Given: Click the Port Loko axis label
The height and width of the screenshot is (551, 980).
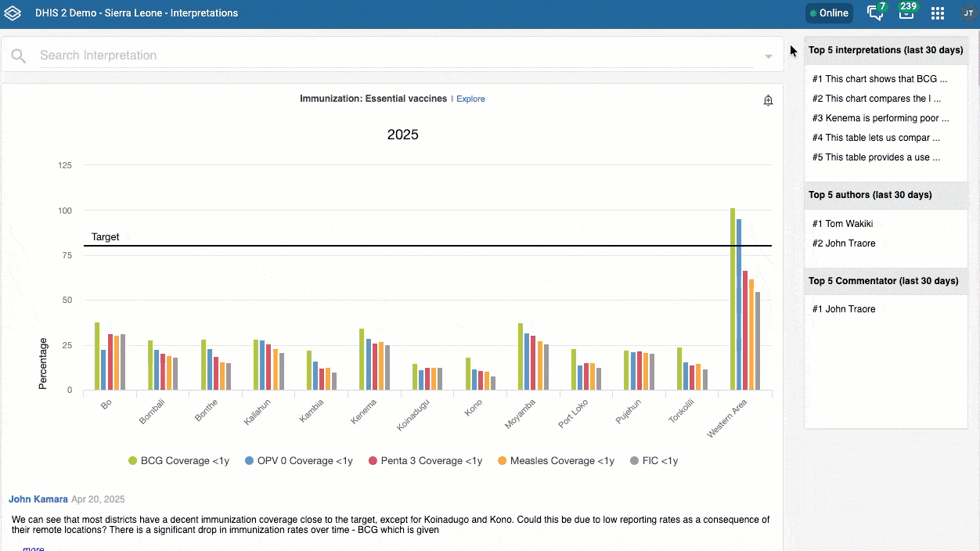Looking at the screenshot, I should [574, 413].
